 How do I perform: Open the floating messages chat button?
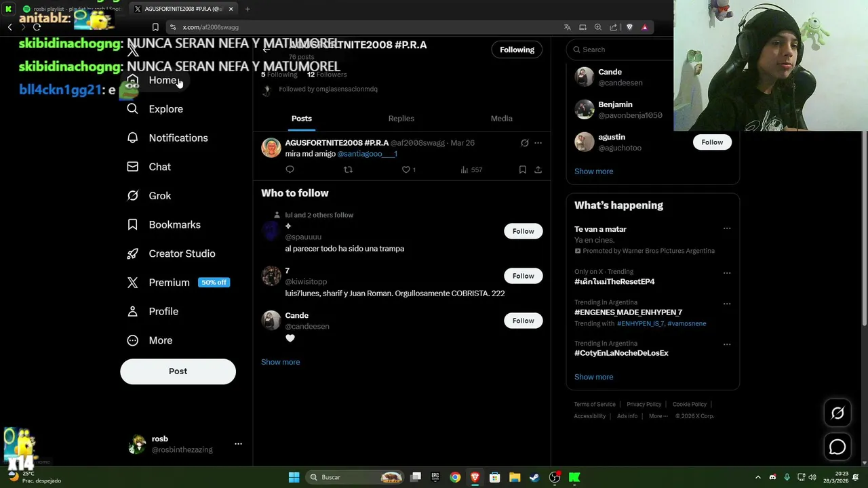[837, 447]
